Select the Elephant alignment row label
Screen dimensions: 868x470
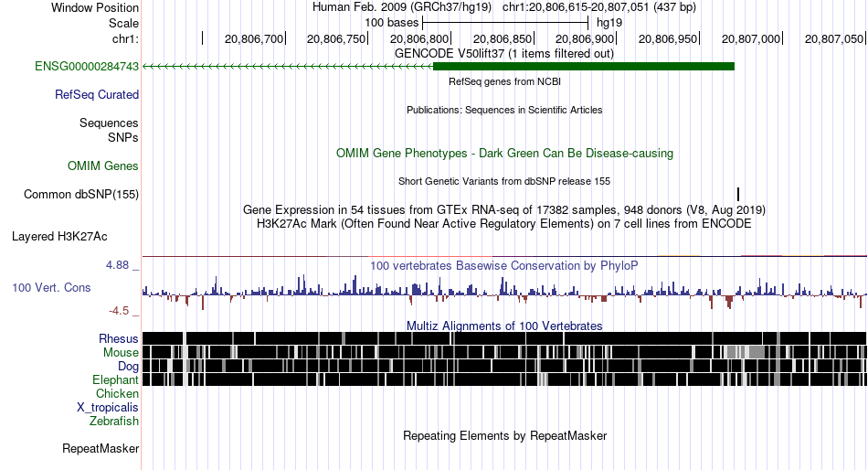tap(115, 380)
